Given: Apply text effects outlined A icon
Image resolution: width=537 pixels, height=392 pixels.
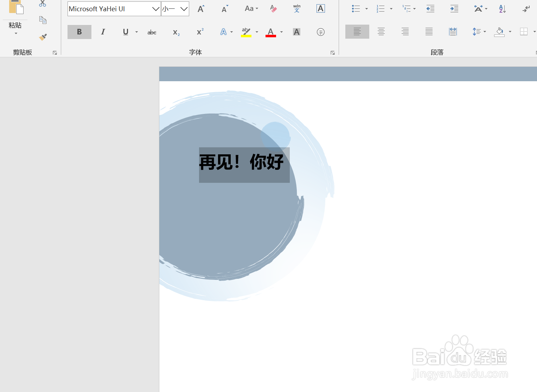Looking at the screenshot, I should (x=223, y=32).
